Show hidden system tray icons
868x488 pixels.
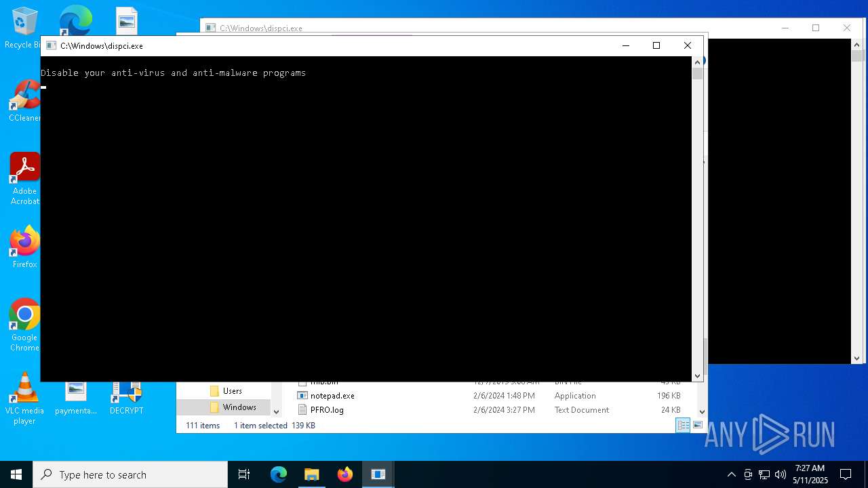(x=731, y=474)
